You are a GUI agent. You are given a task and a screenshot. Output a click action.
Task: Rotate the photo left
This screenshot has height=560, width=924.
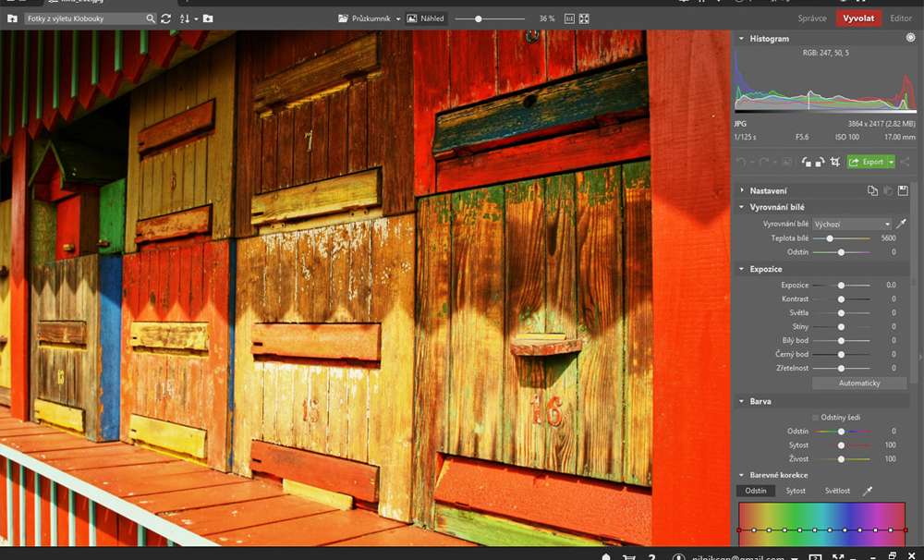pyautogui.click(x=807, y=162)
